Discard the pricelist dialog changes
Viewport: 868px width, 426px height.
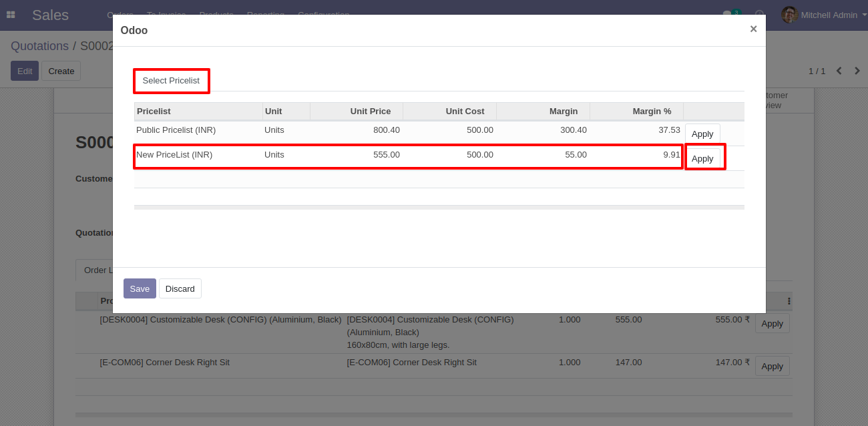coord(180,288)
